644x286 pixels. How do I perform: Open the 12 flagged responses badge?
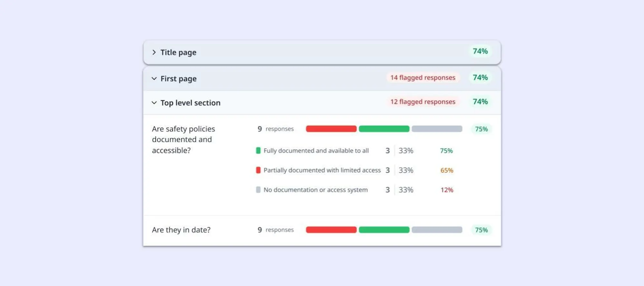point(423,102)
